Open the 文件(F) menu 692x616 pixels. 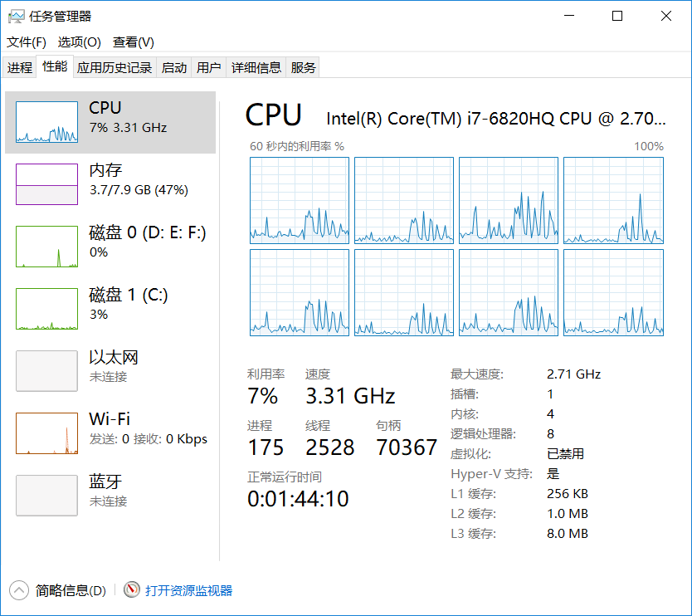pyautogui.click(x=27, y=42)
